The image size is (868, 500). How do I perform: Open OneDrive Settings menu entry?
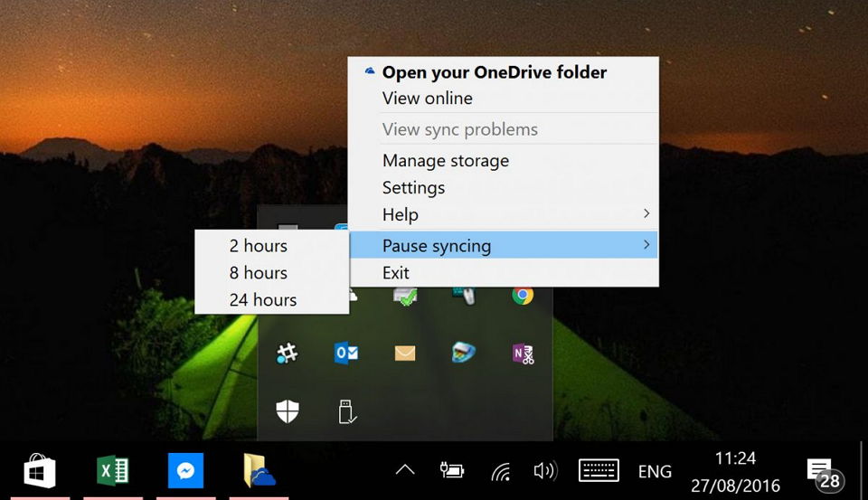(504, 188)
